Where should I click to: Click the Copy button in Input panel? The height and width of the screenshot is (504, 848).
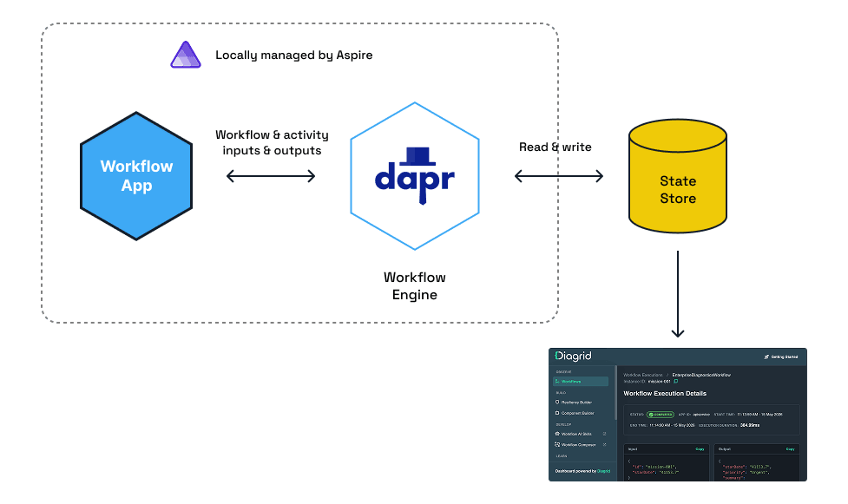click(700, 448)
